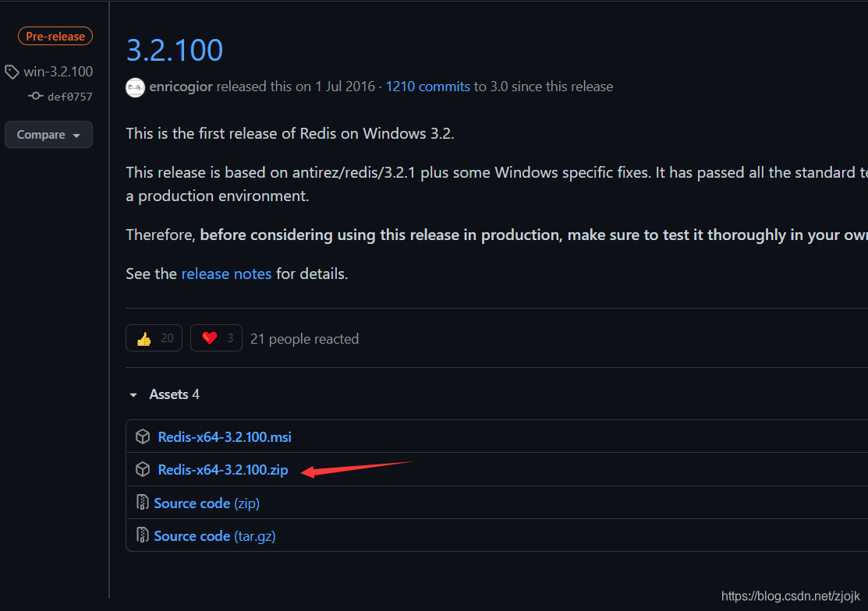
Task: Download Source code (tar.gz)
Action: 214,536
